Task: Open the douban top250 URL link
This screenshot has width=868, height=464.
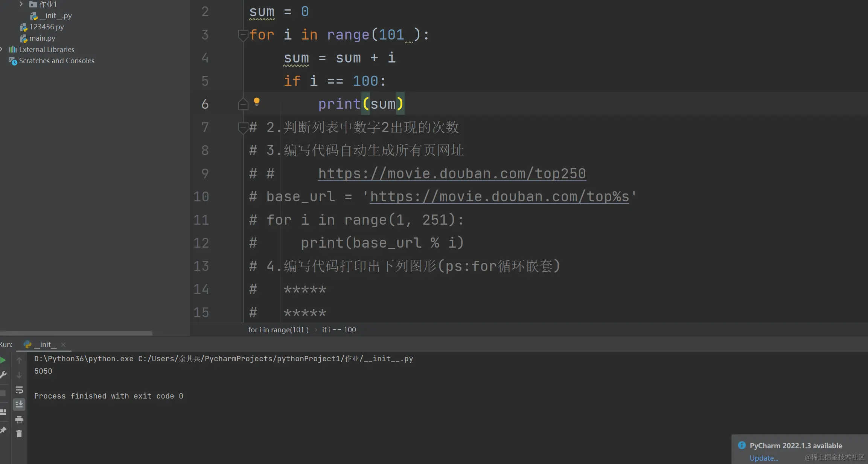Action: coord(452,174)
